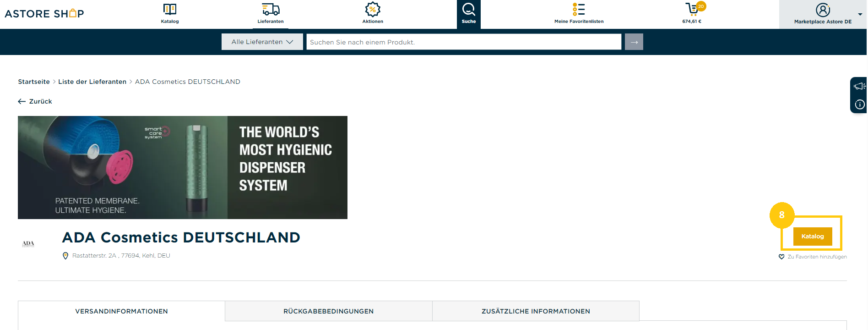This screenshot has height=330, width=868.
Task: Open the Startseite breadcrumb link
Action: click(34, 82)
